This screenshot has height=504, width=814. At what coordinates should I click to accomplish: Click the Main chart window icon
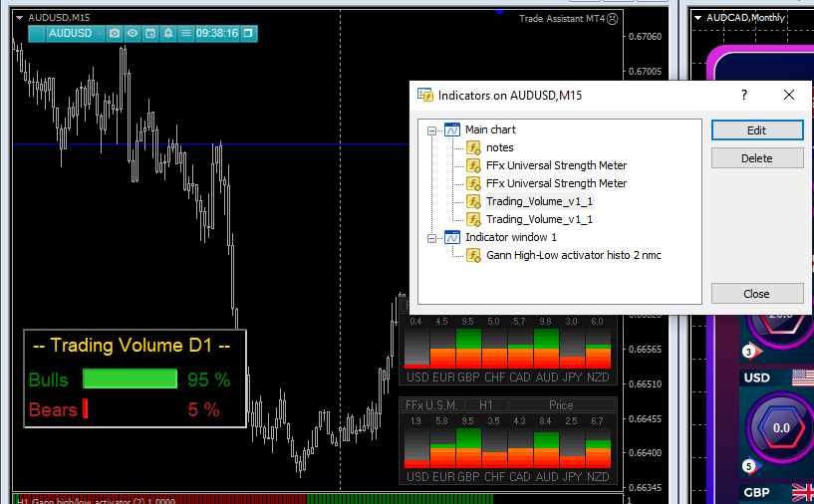click(x=452, y=129)
